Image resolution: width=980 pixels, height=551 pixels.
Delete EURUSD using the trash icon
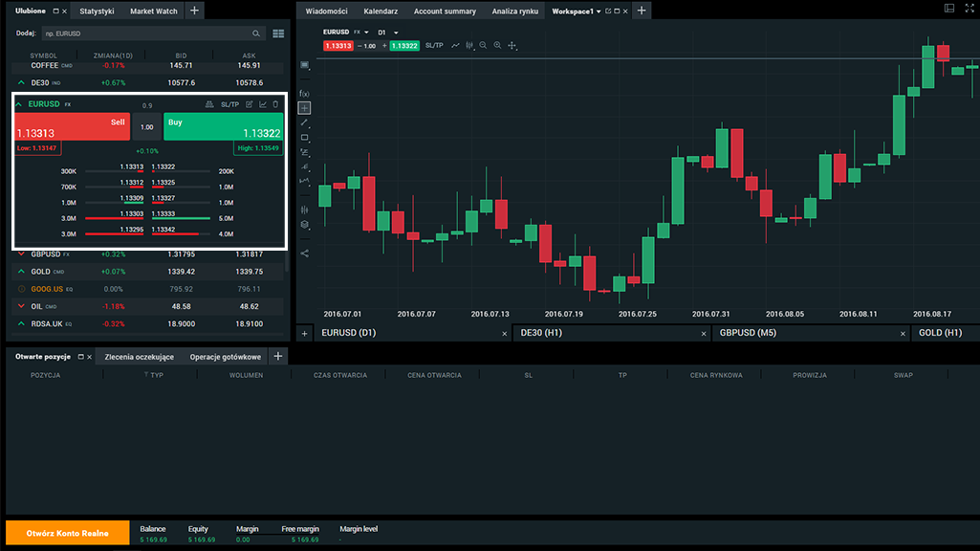(276, 104)
